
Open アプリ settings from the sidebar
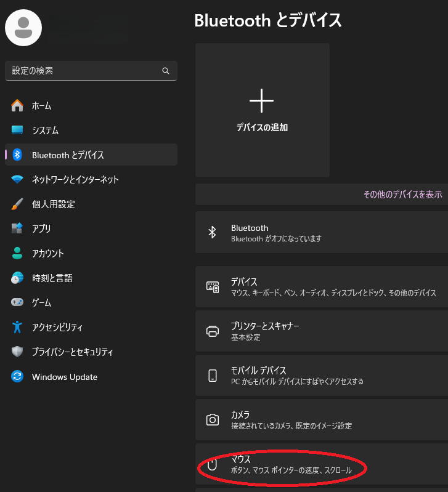[41, 229]
